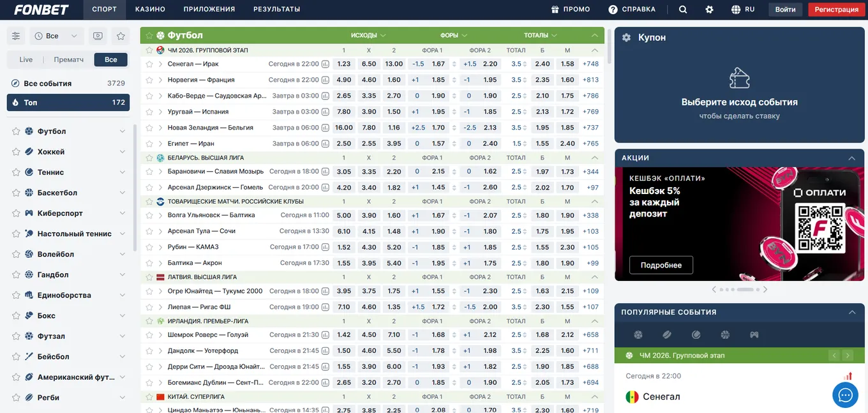Open the Казино menu item
This screenshot has height=413, width=868.
150,10
